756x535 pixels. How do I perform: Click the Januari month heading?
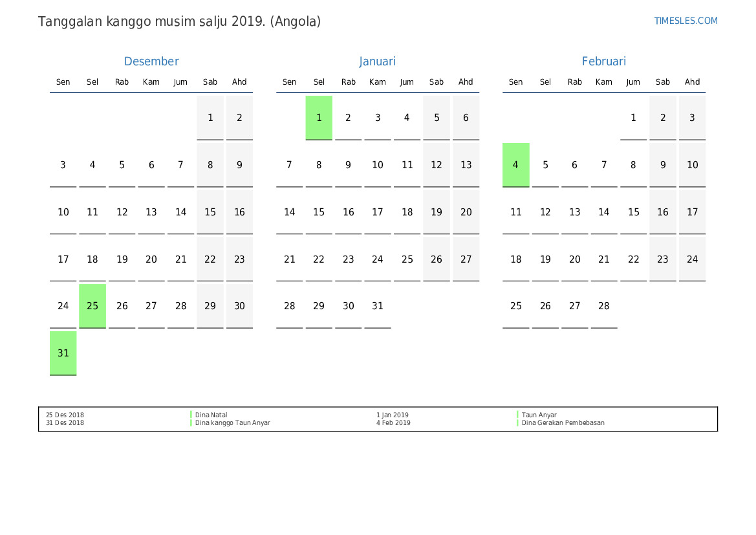click(x=378, y=61)
